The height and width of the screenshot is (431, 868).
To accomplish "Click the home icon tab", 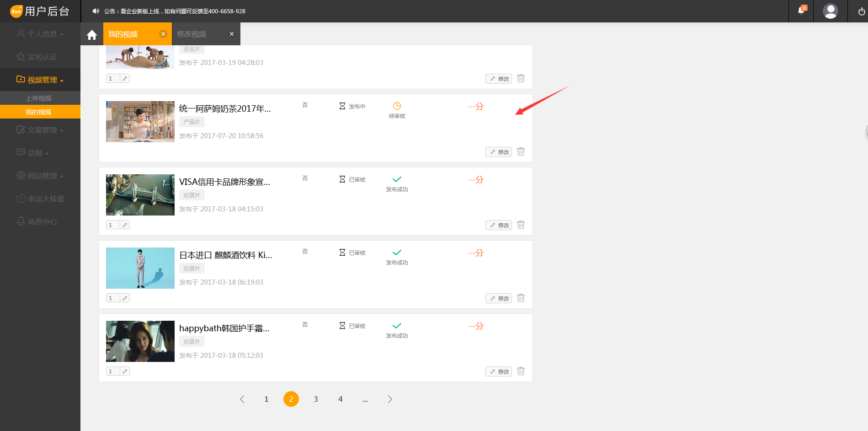I will pyautogui.click(x=92, y=35).
